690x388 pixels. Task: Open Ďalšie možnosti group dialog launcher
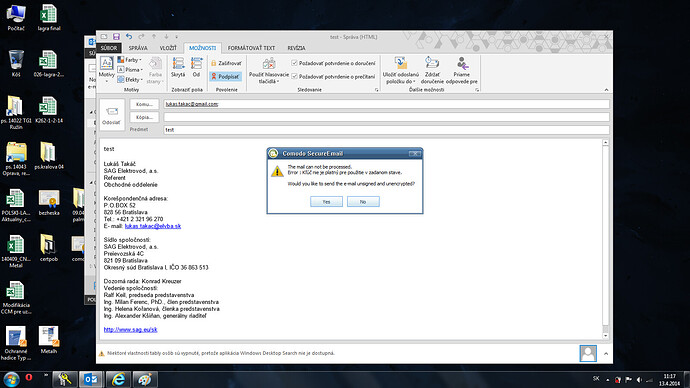point(477,90)
